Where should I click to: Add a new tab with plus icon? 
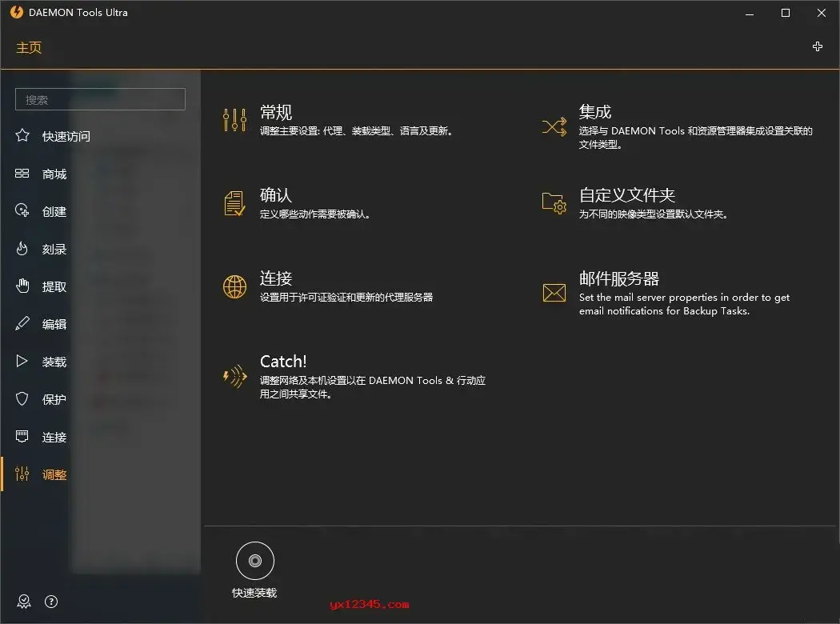click(818, 46)
